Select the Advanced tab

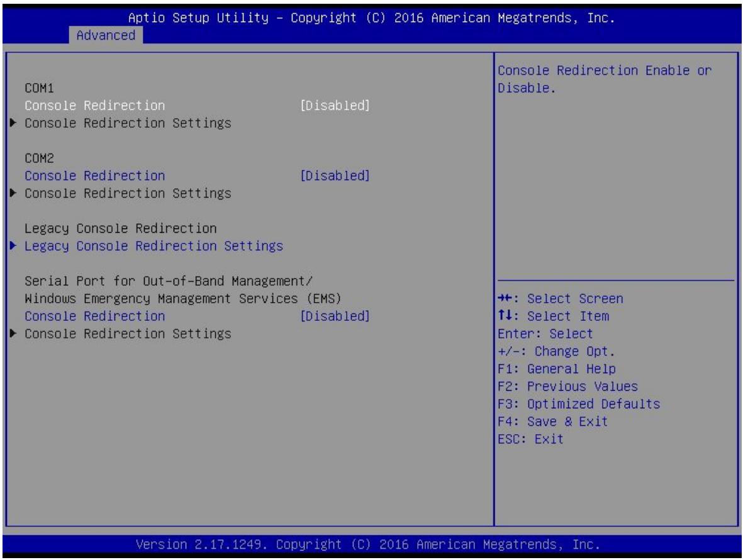click(106, 35)
